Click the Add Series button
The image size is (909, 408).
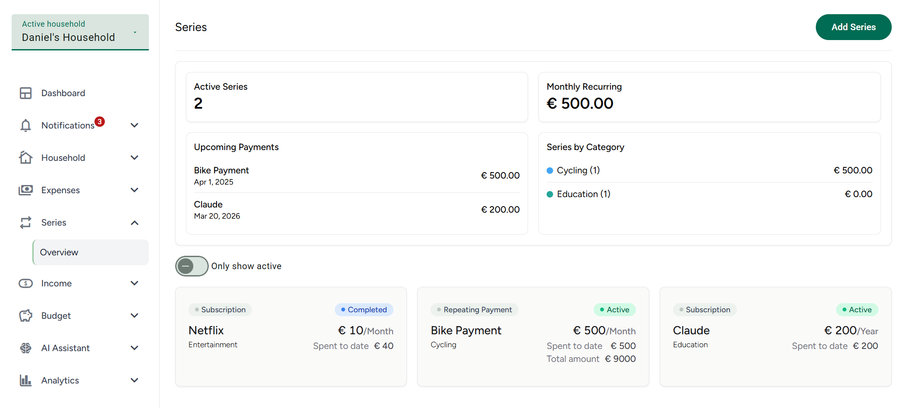852,27
